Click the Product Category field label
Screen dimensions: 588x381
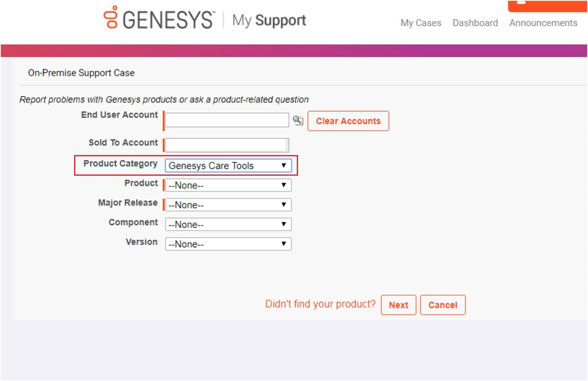(x=120, y=164)
